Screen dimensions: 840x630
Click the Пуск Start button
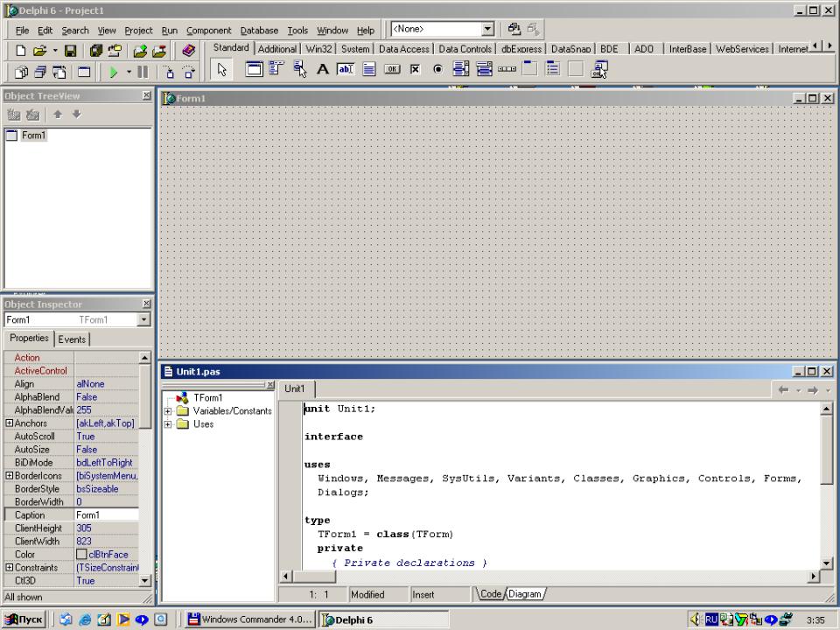24,619
